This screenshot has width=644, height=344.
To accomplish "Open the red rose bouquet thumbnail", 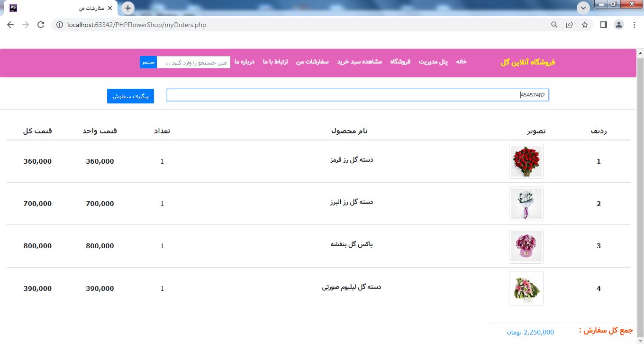I will point(526,161).
